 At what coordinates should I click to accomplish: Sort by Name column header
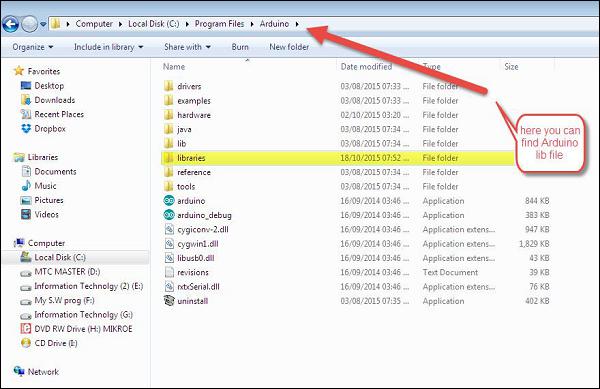point(174,67)
